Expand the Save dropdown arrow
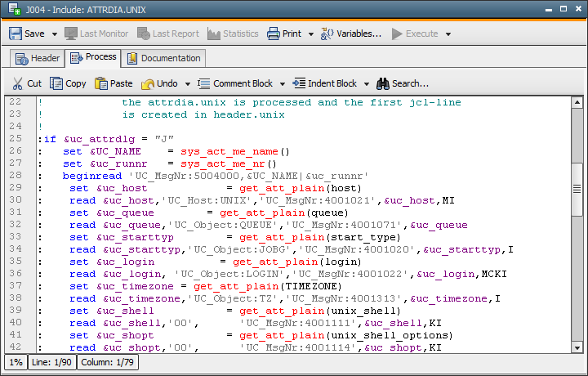Image resolution: width=588 pixels, height=376 pixels. tap(55, 34)
